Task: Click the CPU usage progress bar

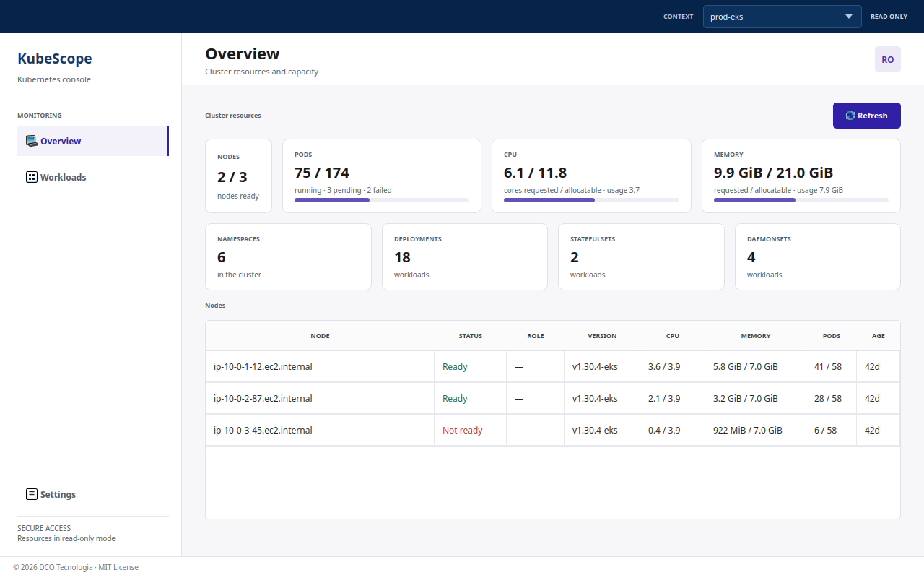Action: point(591,200)
